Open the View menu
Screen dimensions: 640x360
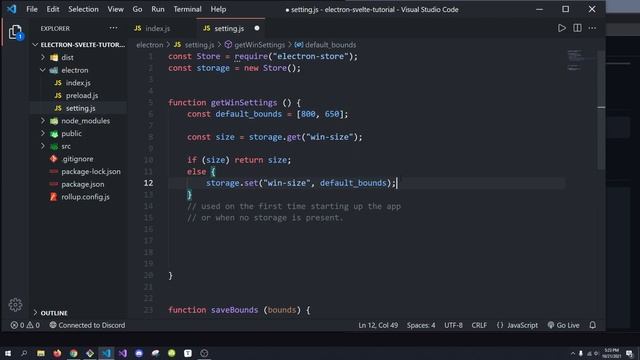click(x=116, y=9)
